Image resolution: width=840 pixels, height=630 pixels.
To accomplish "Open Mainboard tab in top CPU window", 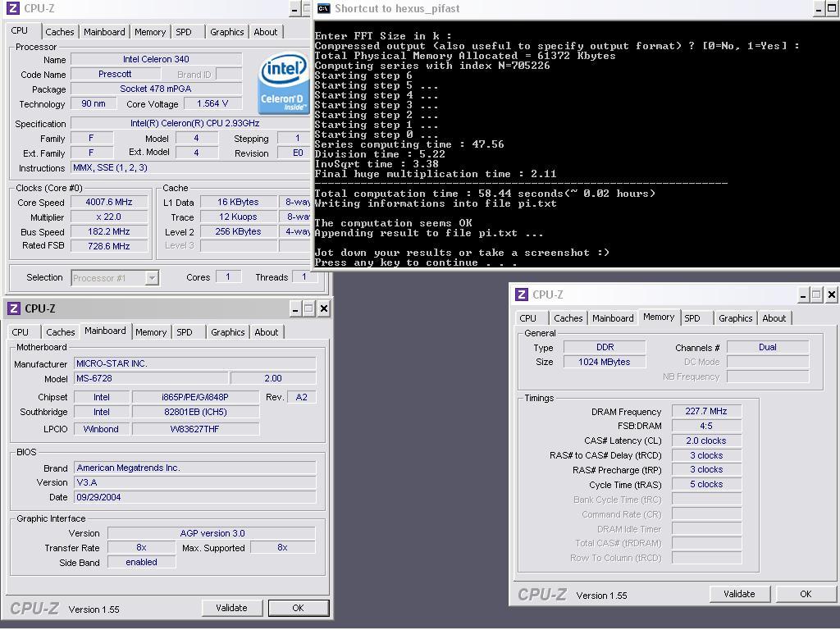I will pyautogui.click(x=104, y=32).
